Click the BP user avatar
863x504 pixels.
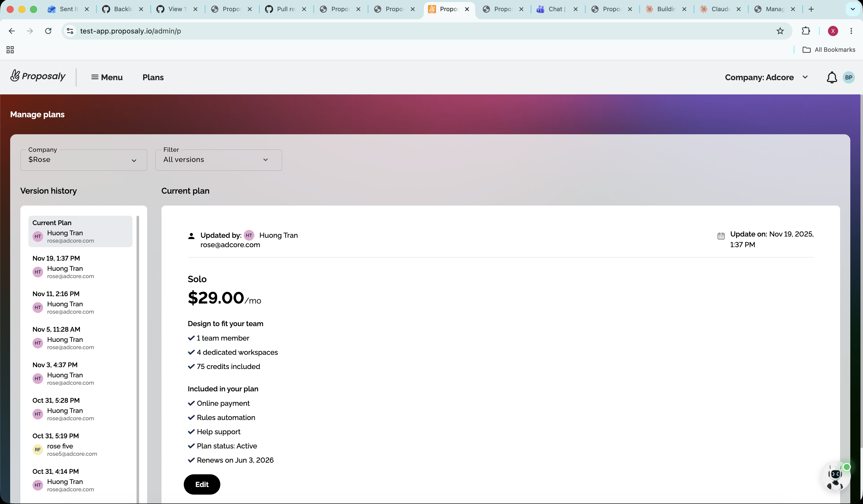(x=849, y=77)
